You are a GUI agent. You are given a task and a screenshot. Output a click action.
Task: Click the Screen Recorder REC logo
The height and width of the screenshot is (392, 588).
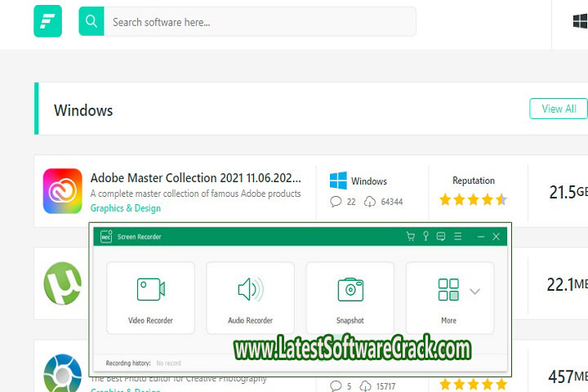coord(105,237)
